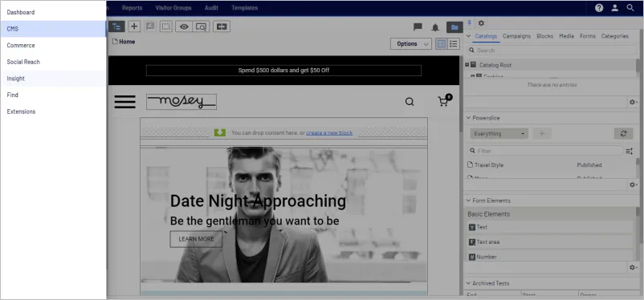The width and height of the screenshot is (644, 300).
Task: Collapse the Form Elements gadget
Action: 468,201
